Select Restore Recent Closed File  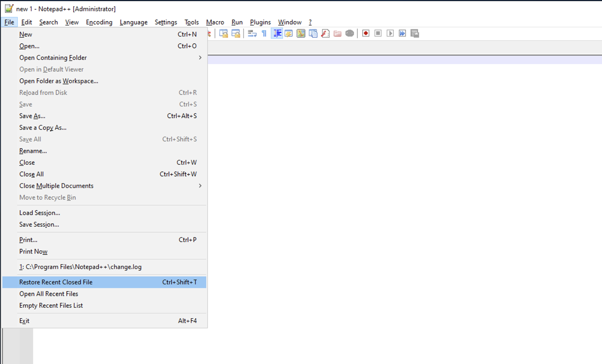[x=56, y=282]
